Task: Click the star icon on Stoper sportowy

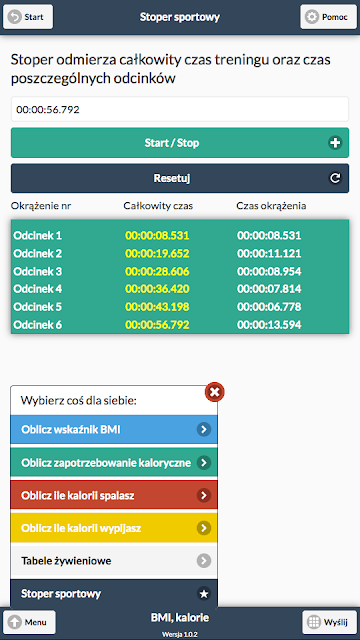Action: tap(204, 594)
